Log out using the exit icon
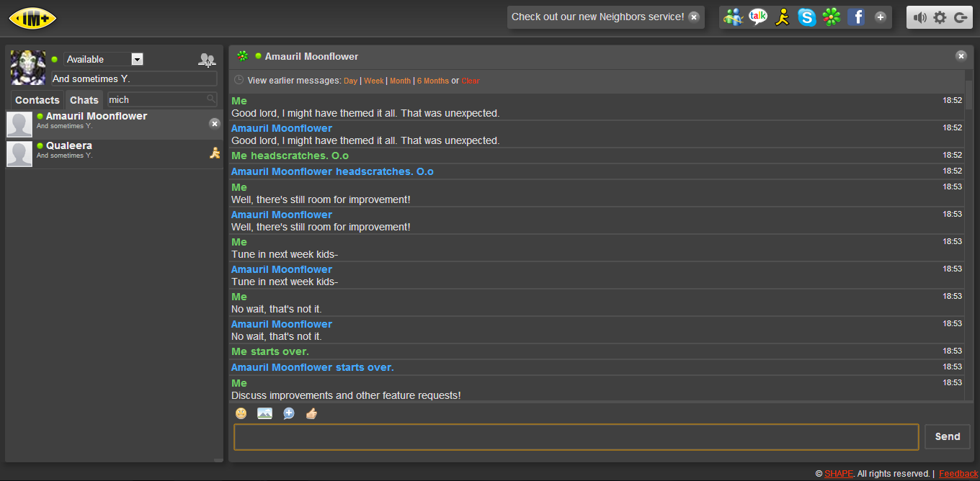980x481 pixels. pyautogui.click(x=960, y=18)
